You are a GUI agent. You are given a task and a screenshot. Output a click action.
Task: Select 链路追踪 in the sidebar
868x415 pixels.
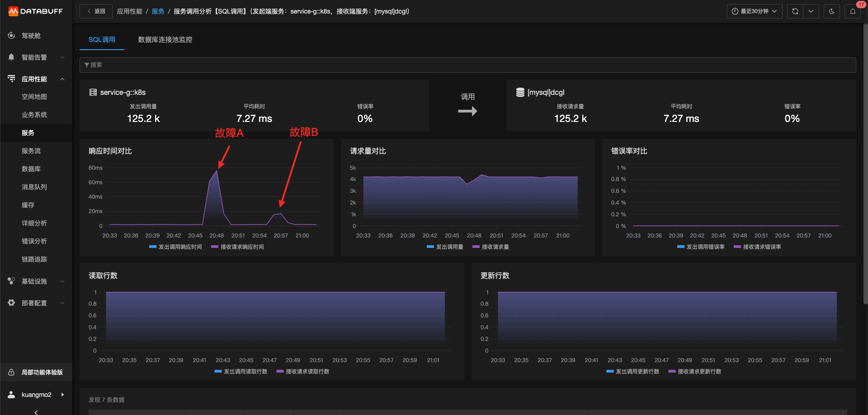point(34,259)
